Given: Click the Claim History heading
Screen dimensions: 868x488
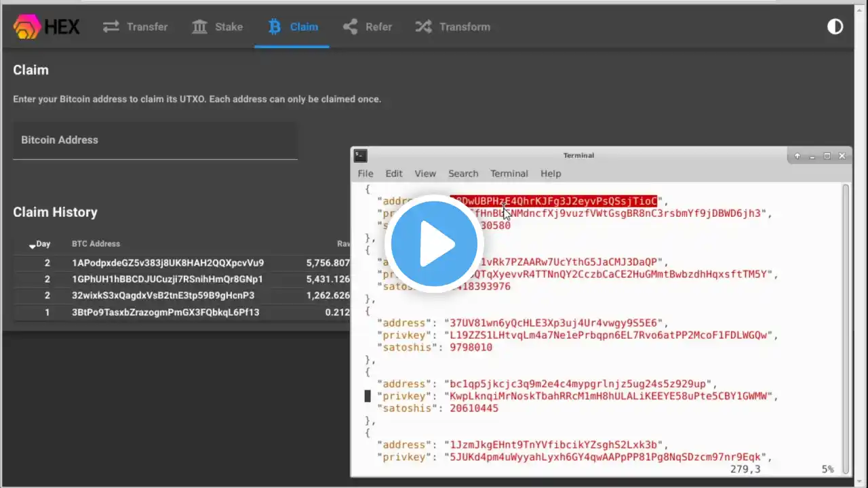Looking at the screenshot, I should [x=55, y=212].
